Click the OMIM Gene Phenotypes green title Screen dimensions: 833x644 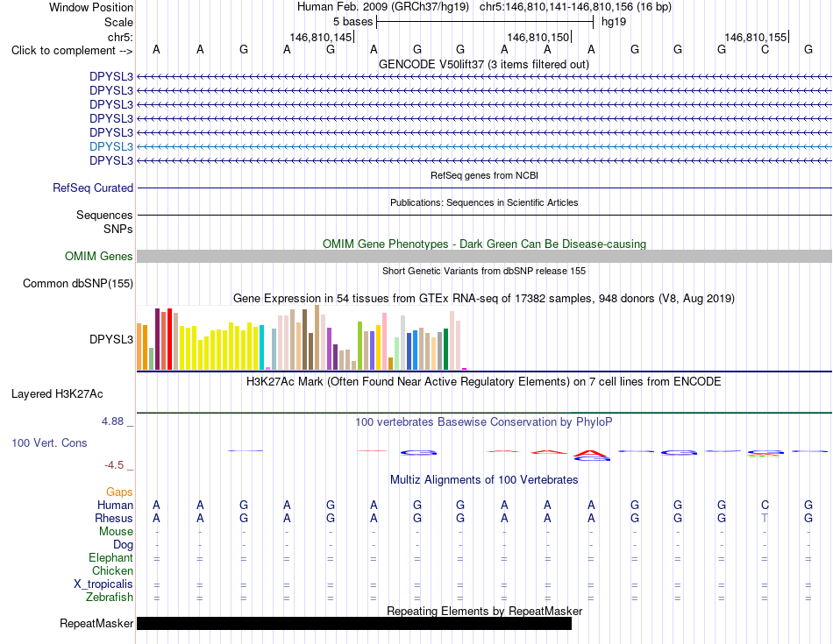pyautogui.click(x=484, y=244)
